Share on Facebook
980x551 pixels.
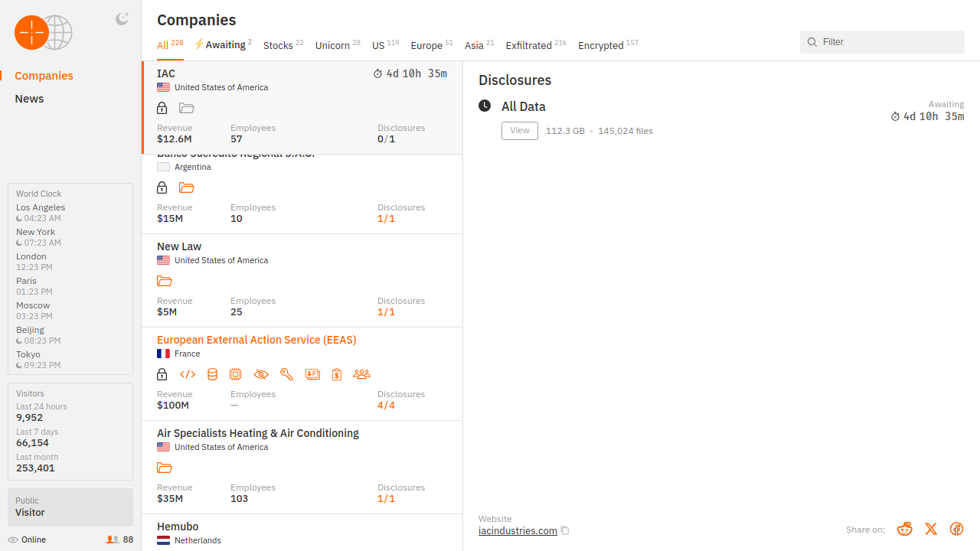[x=956, y=529]
